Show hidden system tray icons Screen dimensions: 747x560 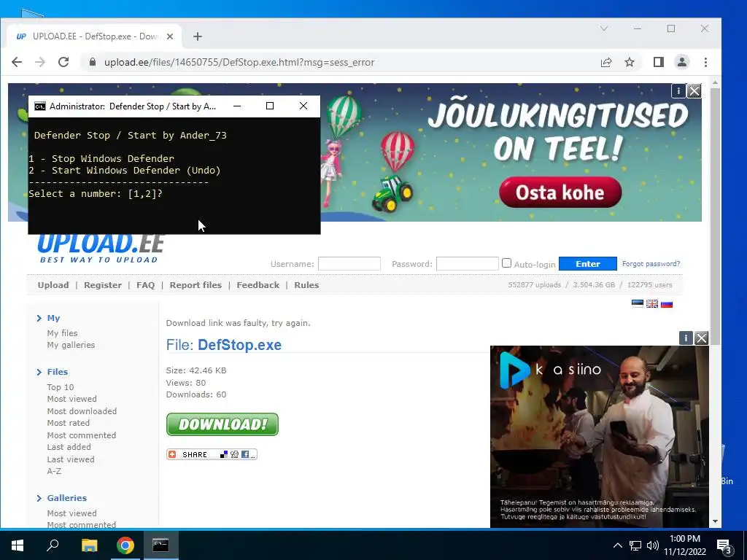pos(617,545)
